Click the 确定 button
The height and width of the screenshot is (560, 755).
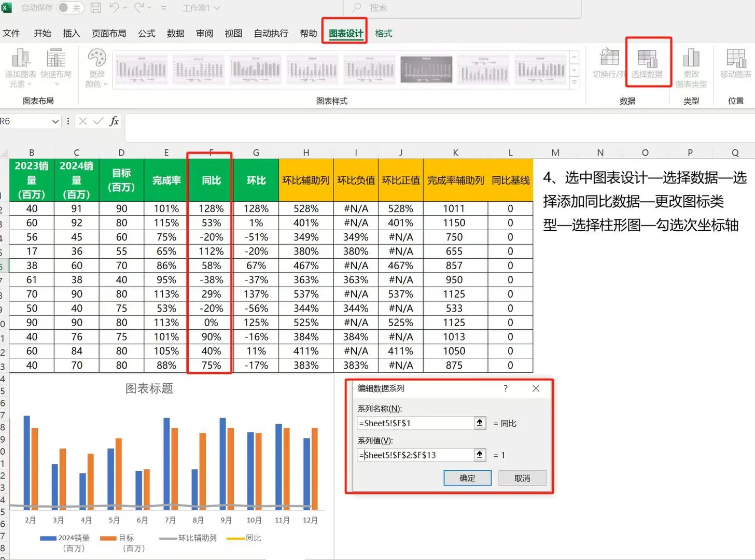tap(467, 478)
